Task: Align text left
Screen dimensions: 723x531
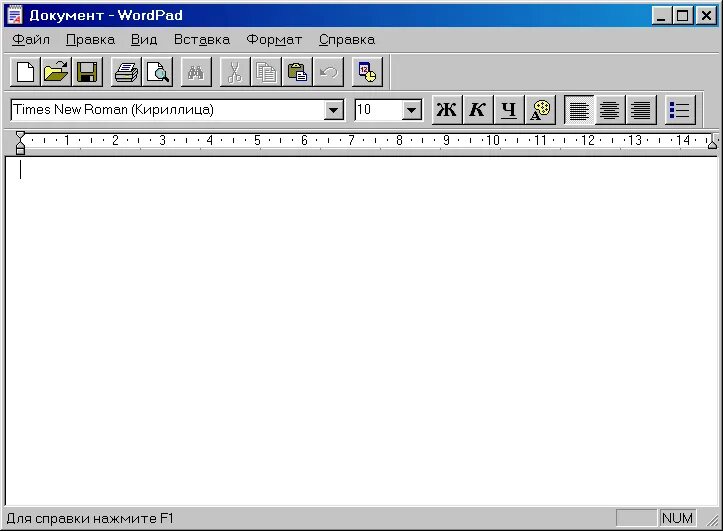Action: [579, 110]
